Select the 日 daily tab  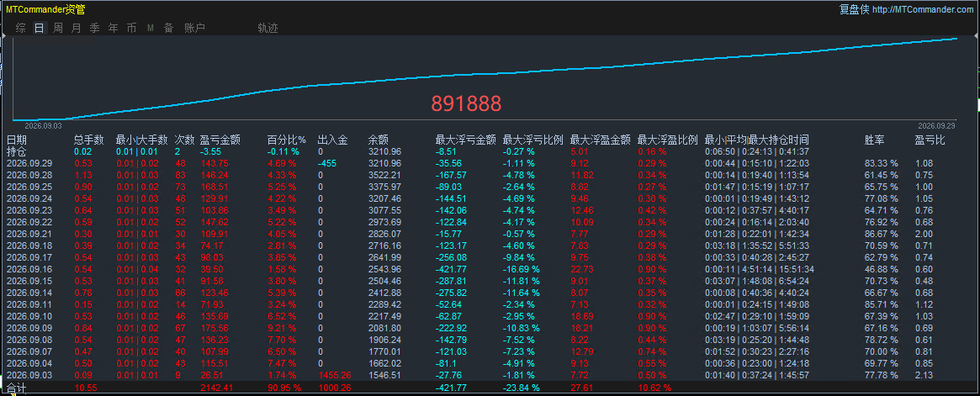click(x=40, y=28)
